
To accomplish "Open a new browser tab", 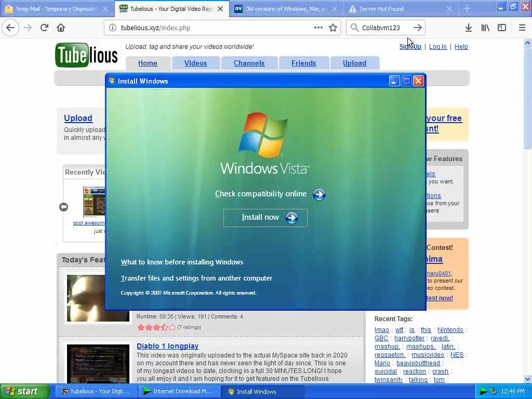I will [x=467, y=9].
